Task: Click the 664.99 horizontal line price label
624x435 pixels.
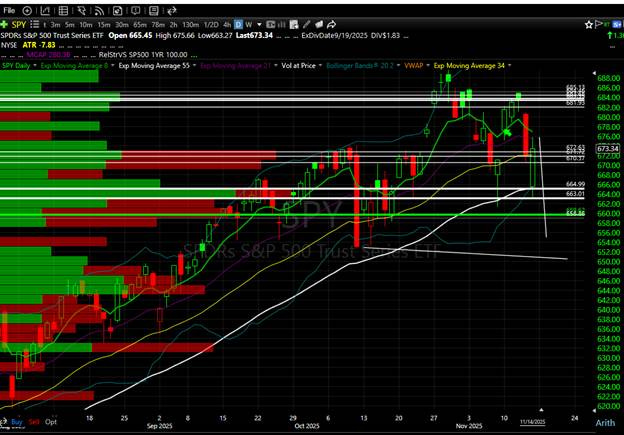Action: 575,184
